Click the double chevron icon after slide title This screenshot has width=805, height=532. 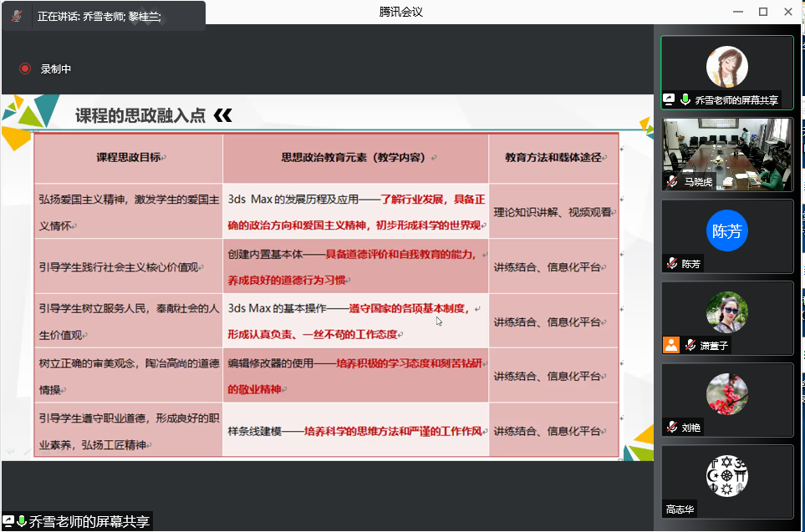[x=223, y=115]
